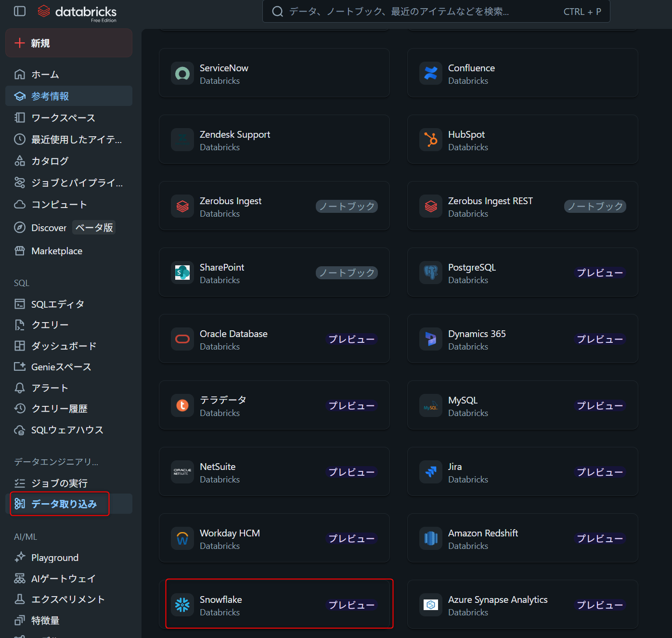Viewport: 672px width, 638px height.
Task: Click the Snowflake logo icon
Action: [x=182, y=605]
